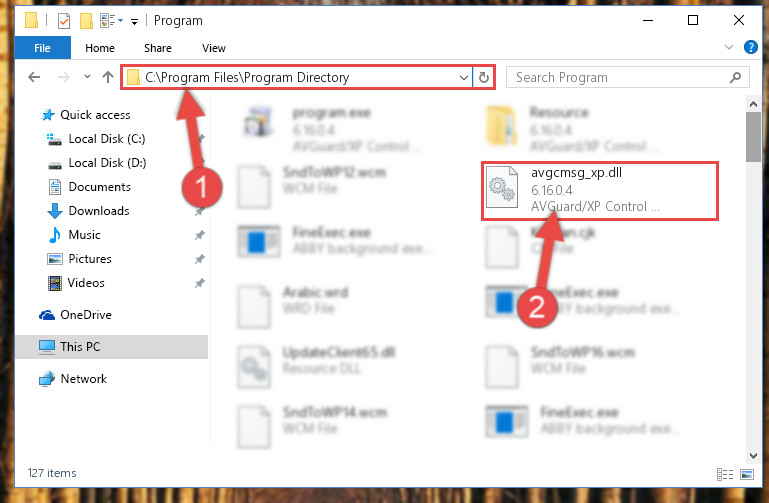The width and height of the screenshot is (769, 503).
Task: Open recent locations dropdown arrow
Action: tap(87, 76)
